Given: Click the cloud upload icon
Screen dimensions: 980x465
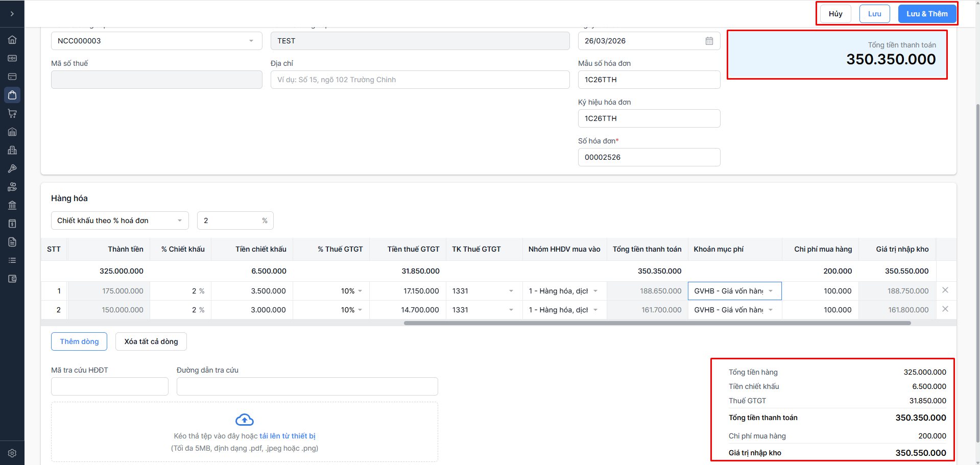Looking at the screenshot, I should 245,420.
